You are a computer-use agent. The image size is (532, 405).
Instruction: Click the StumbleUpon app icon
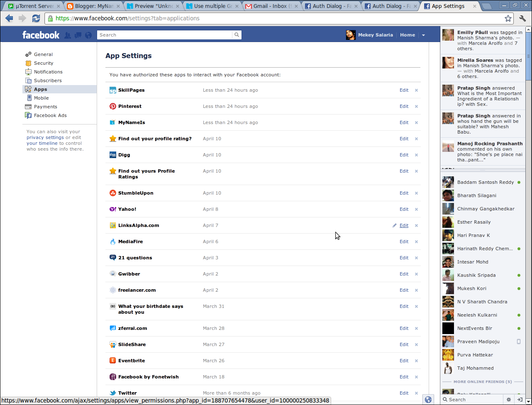point(112,193)
